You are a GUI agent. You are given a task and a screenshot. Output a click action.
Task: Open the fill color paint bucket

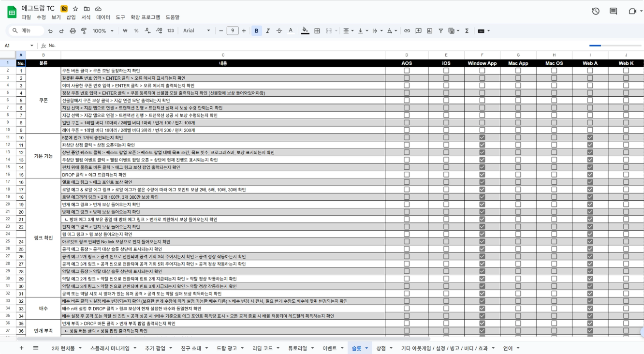click(x=305, y=30)
